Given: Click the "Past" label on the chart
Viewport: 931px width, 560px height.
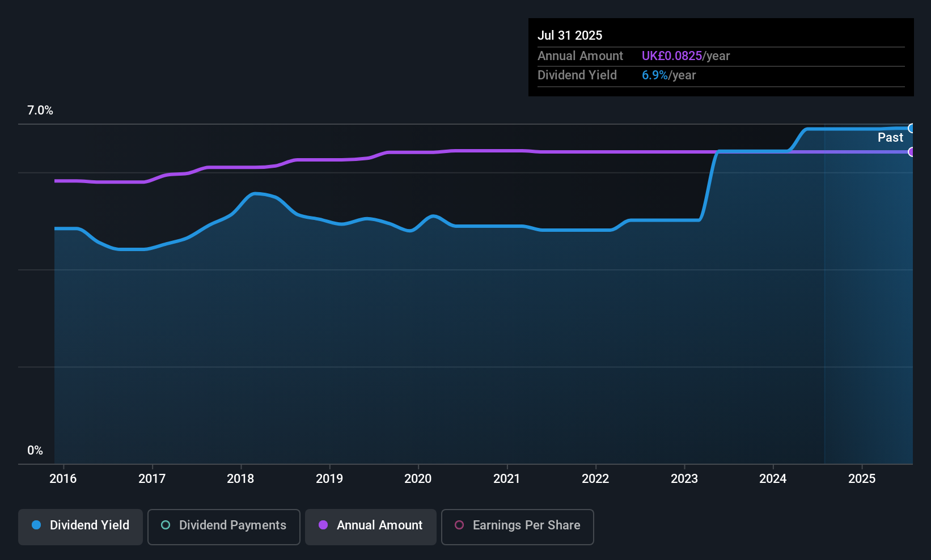Looking at the screenshot, I should click(x=890, y=138).
